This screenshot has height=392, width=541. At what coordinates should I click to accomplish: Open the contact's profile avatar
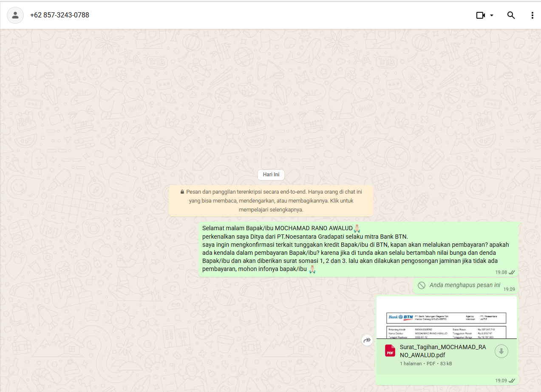pos(15,15)
